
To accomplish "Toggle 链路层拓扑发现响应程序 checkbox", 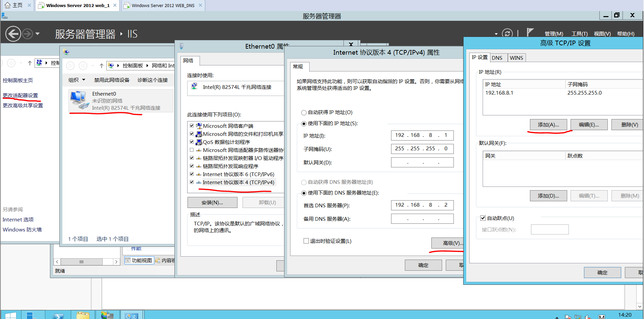I will [192, 166].
